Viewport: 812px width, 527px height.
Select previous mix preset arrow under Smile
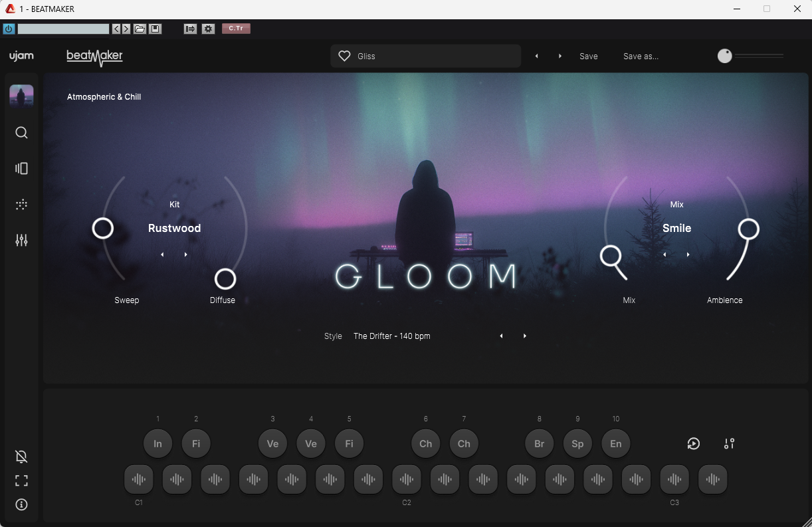tap(665, 255)
